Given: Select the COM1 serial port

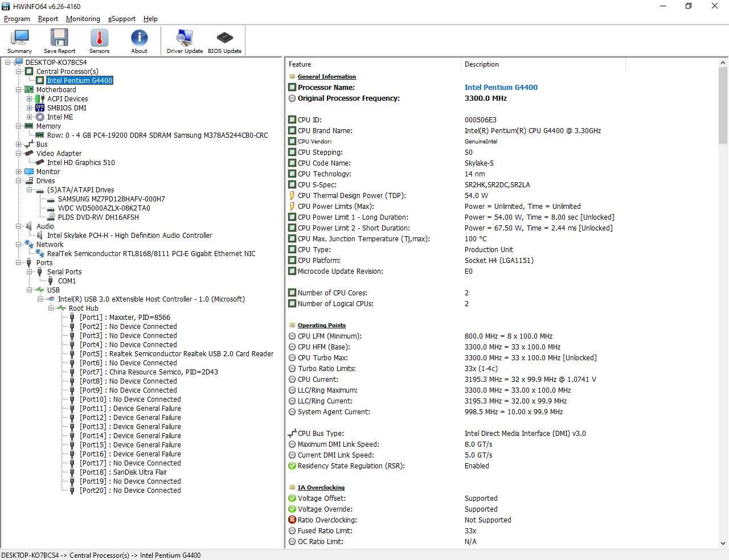Looking at the screenshot, I should 67,281.
